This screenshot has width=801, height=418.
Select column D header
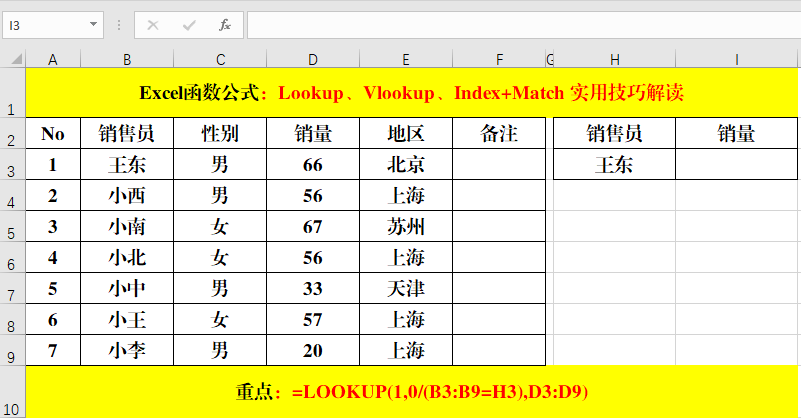313,59
